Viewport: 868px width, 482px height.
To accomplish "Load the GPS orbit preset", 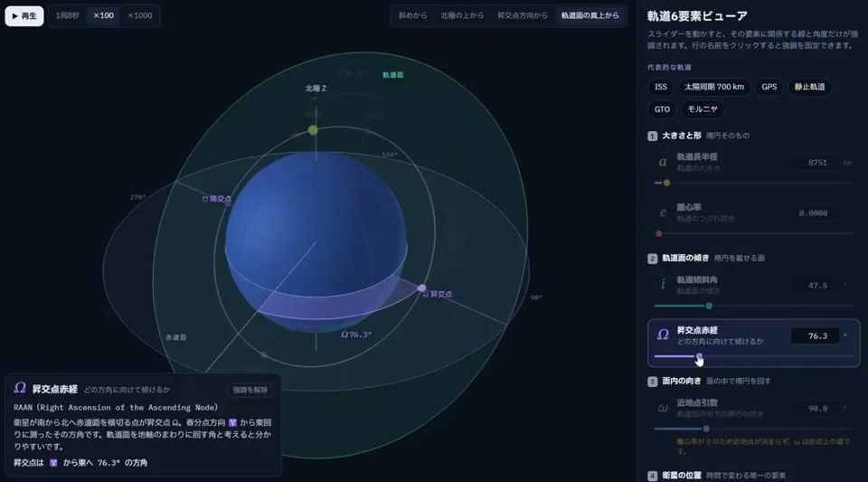I will (x=769, y=87).
